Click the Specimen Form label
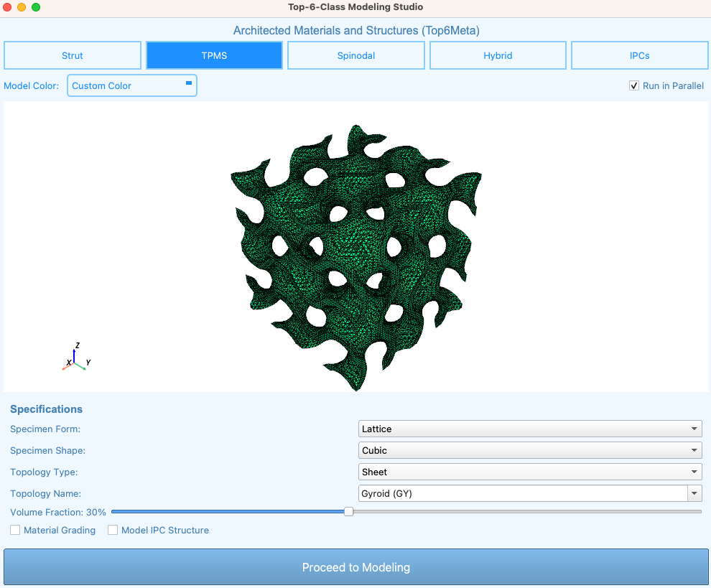The height and width of the screenshot is (588, 711). pyautogui.click(x=45, y=429)
